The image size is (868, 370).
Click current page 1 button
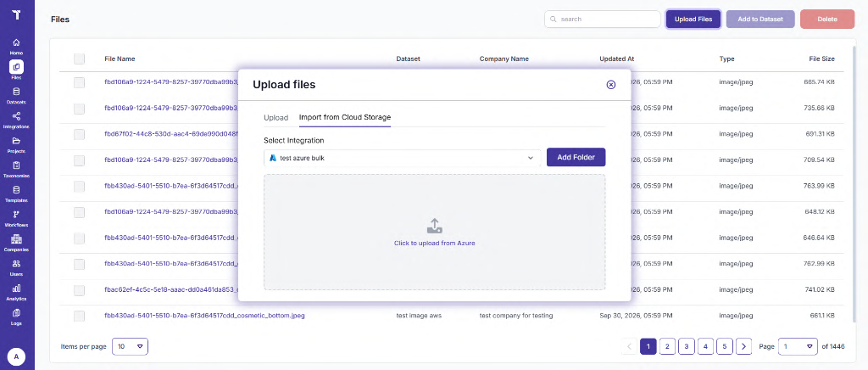648,347
